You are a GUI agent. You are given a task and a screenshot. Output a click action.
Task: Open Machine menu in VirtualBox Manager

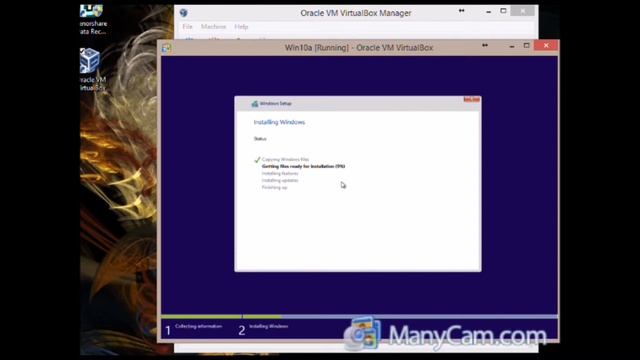click(x=213, y=27)
